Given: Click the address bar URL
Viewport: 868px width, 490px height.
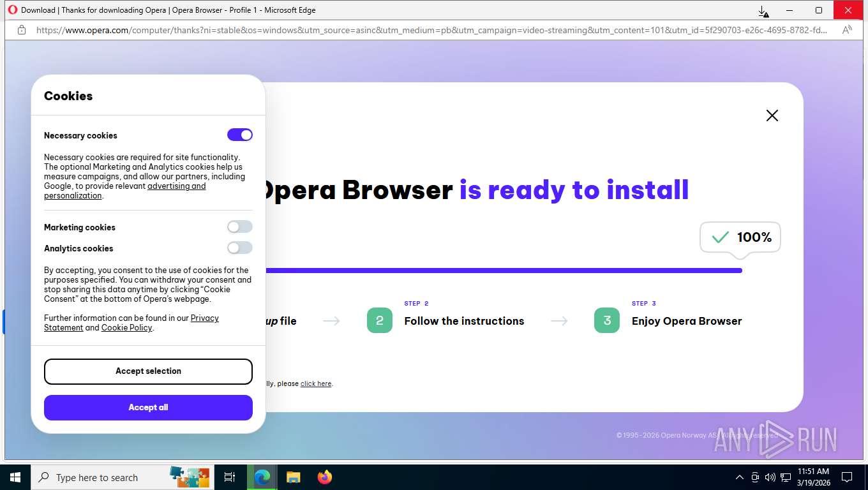Looking at the screenshot, I should point(432,30).
